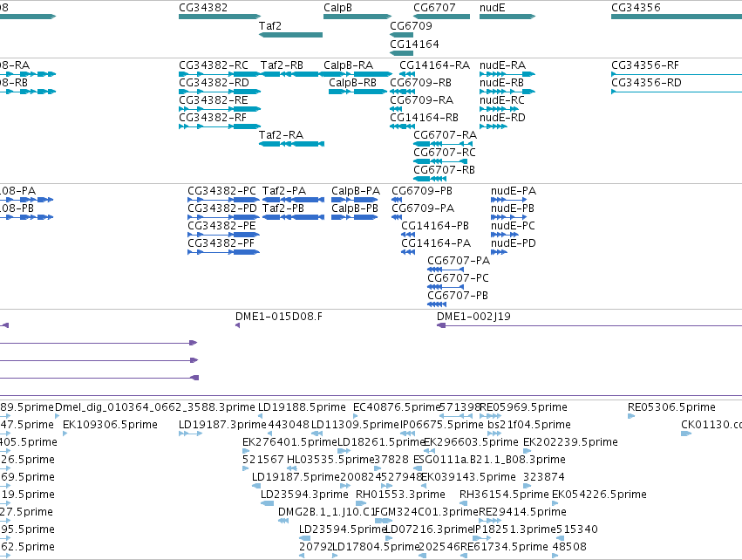This screenshot has width=742, height=560.
Task: Open the nudE gene label
Action: [492, 8]
